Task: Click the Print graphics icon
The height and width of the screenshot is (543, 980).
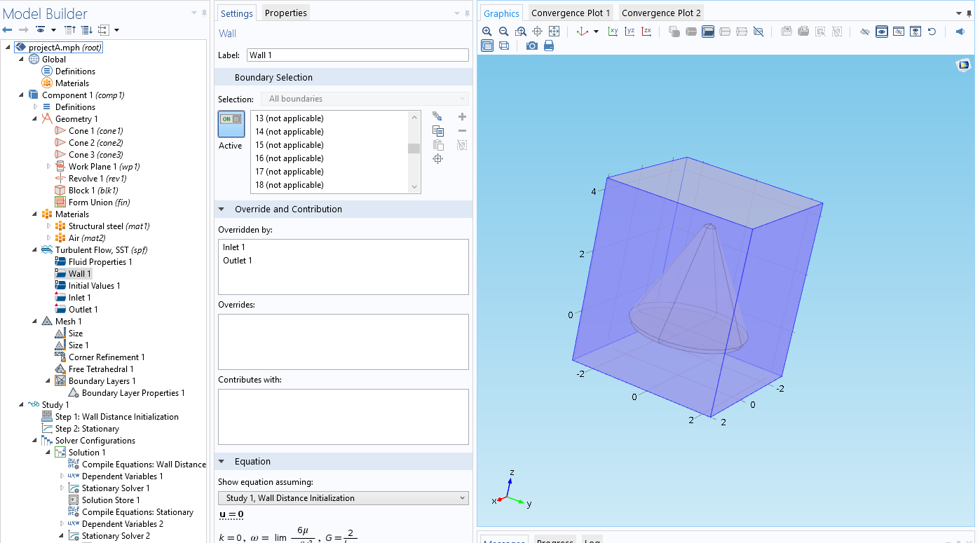Action: pos(549,46)
